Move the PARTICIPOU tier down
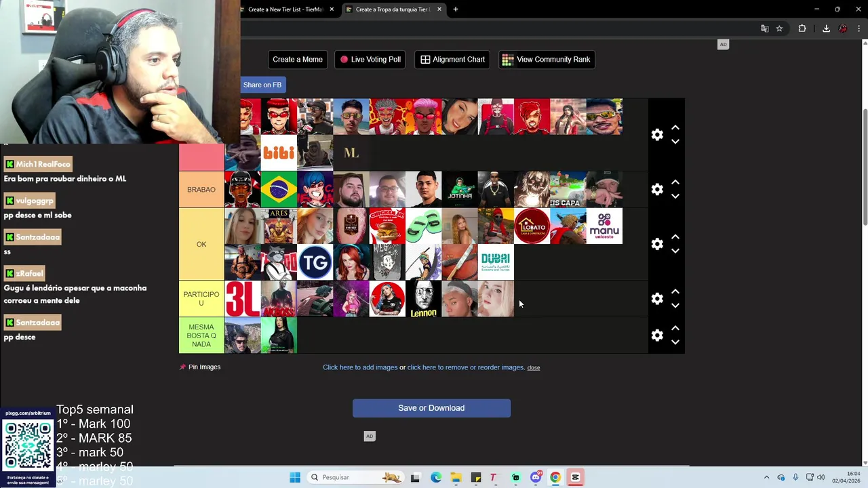This screenshot has height=488, width=868. (x=675, y=306)
